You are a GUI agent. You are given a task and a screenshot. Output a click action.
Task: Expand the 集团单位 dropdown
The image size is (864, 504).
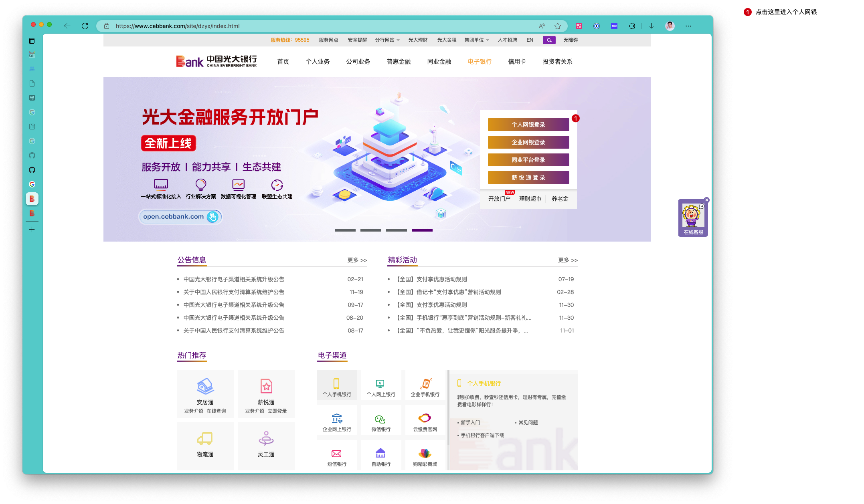[x=476, y=40]
